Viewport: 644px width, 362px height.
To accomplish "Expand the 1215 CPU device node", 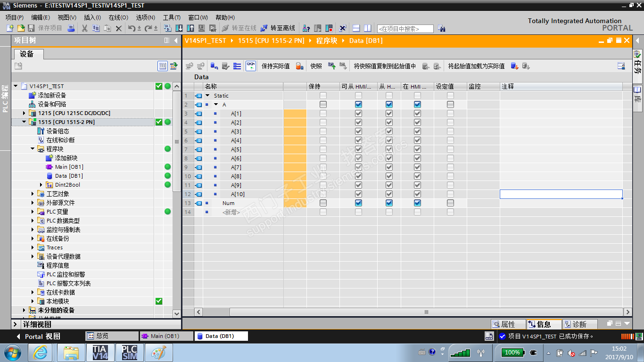I will (x=24, y=113).
